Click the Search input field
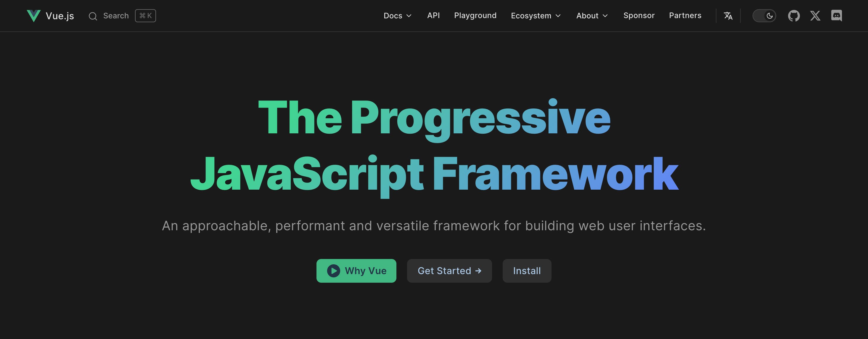Image resolution: width=868 pixels, height=339 pixels. click(121, 15)
